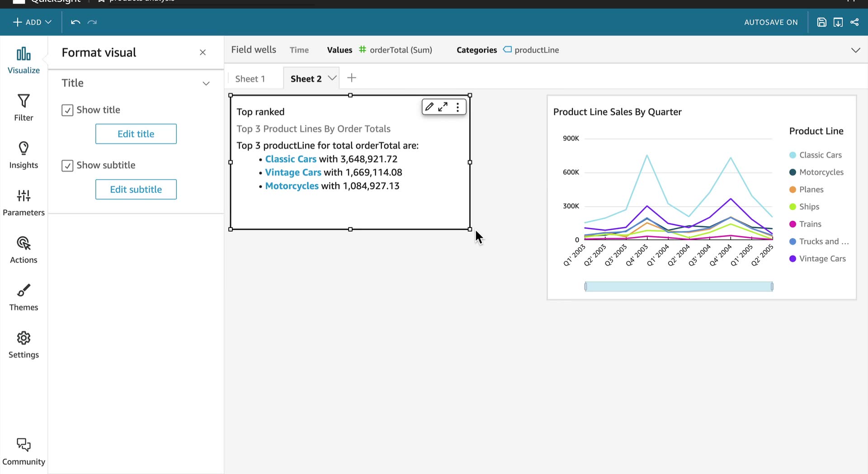Image resolution: width=868 pixels, height=474 pixels.
Task: Expand the Field wells chevron
Action: [x=855, y=50]
